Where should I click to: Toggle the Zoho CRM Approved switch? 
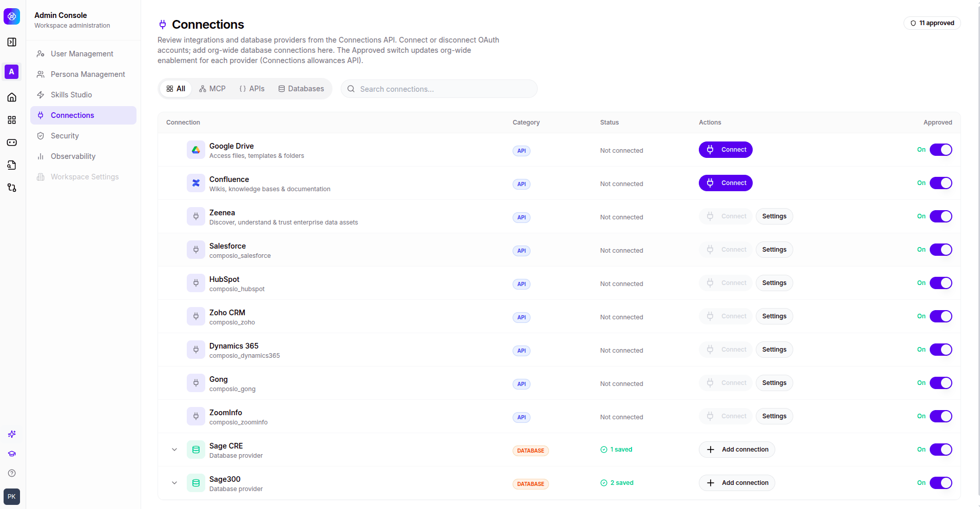(x=941, y=316)
